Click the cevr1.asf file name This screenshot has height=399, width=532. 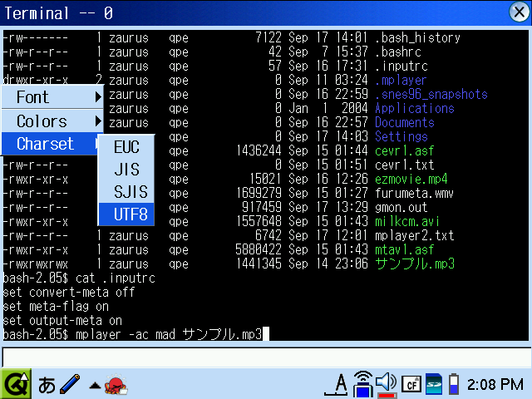(x=405, y=151)
